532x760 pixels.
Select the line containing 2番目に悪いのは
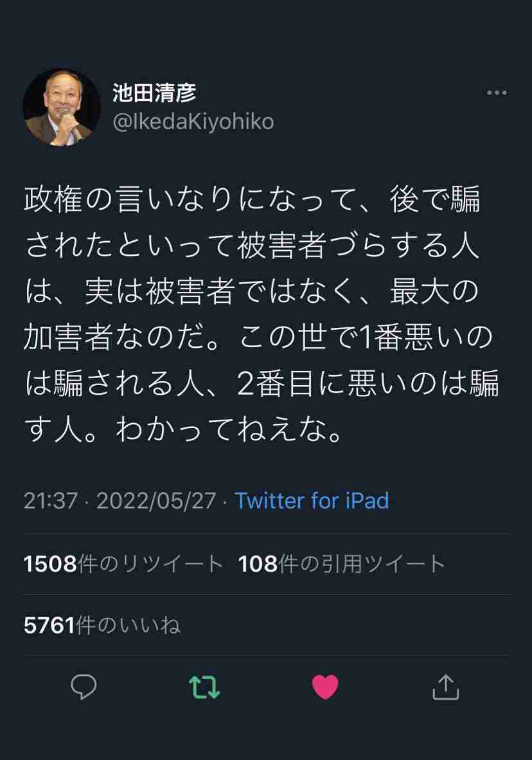(262, 383)
